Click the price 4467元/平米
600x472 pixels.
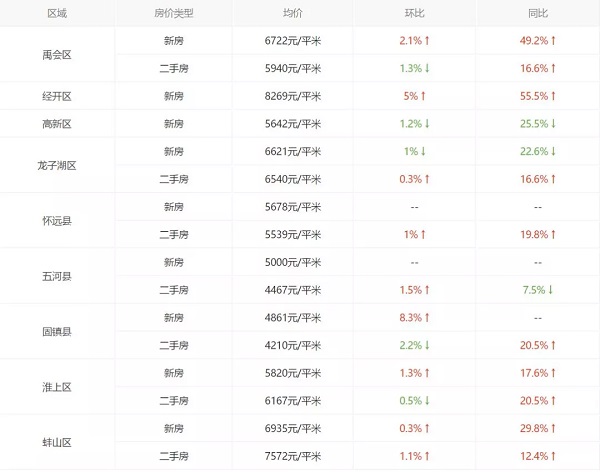pyautogui.click(x=293, y=290)
